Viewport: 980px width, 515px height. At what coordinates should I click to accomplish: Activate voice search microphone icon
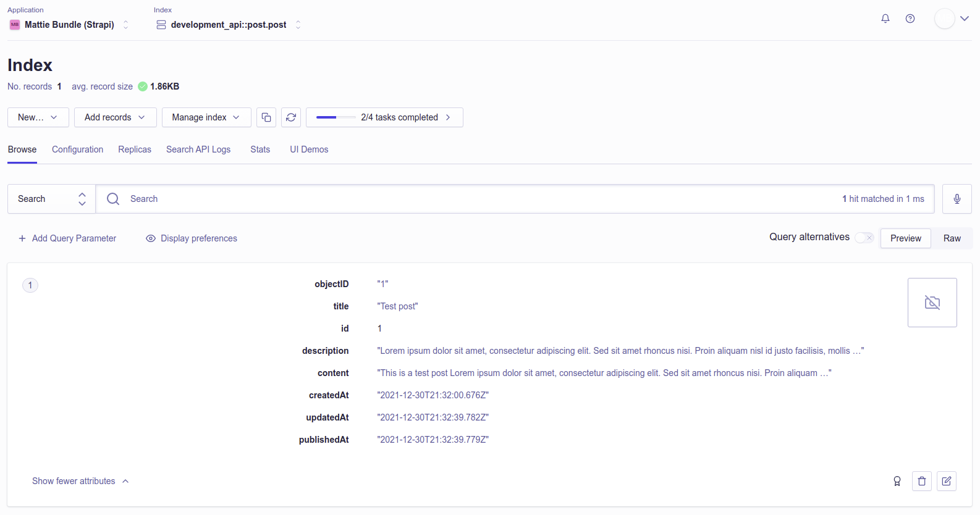(x=957, y=199)
